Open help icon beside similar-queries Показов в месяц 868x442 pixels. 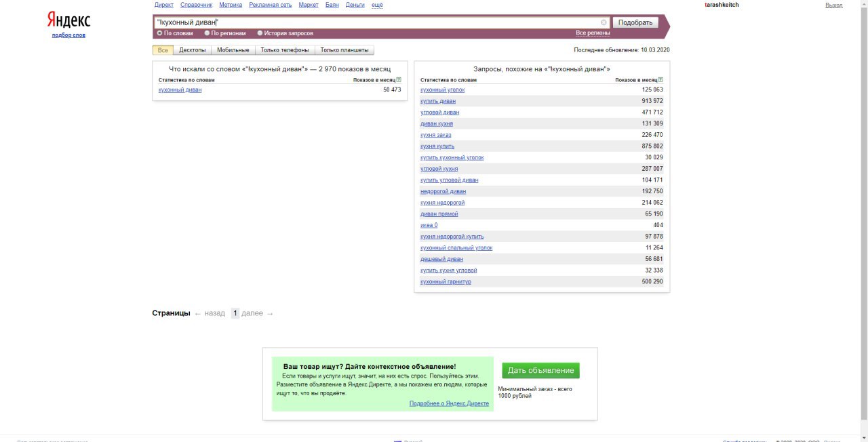click(660, 79)
